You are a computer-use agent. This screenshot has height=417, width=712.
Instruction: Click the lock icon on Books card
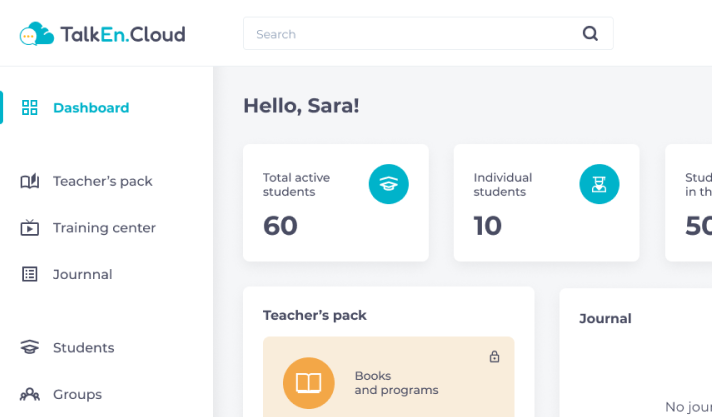click(x=494, y=357)
